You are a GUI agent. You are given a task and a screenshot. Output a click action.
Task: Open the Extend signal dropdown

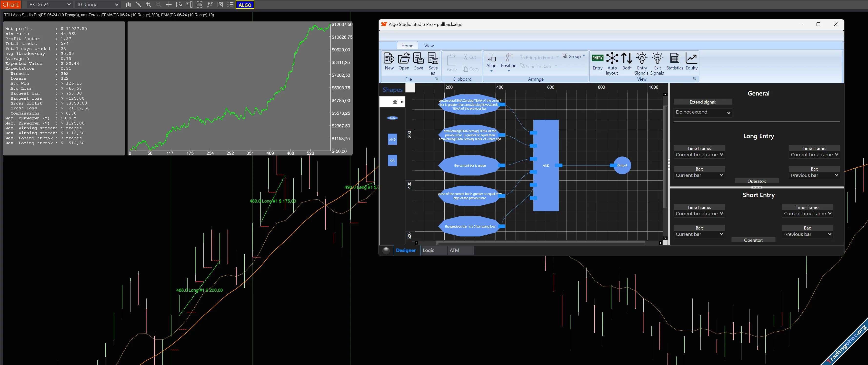(703, 113)
